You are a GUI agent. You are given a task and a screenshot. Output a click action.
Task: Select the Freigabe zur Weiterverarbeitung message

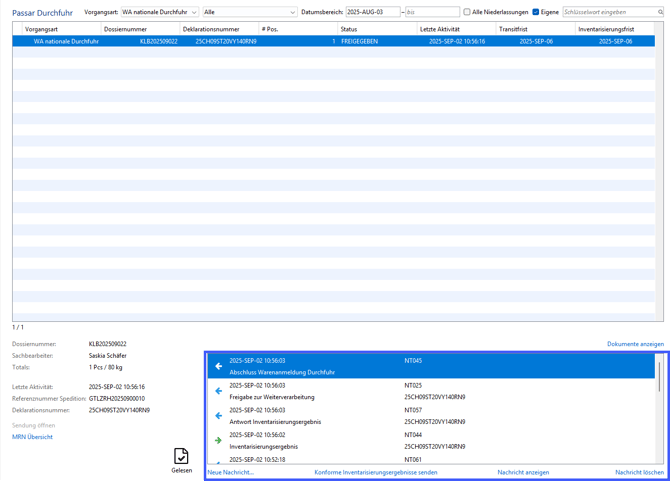coord(431,391)
